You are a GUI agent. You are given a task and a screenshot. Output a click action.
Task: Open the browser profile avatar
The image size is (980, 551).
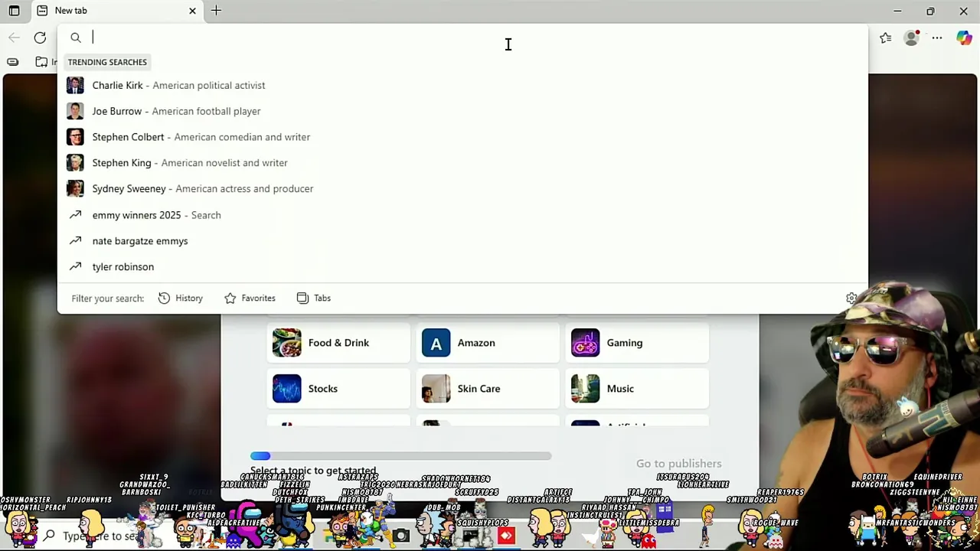pos(911,37)
